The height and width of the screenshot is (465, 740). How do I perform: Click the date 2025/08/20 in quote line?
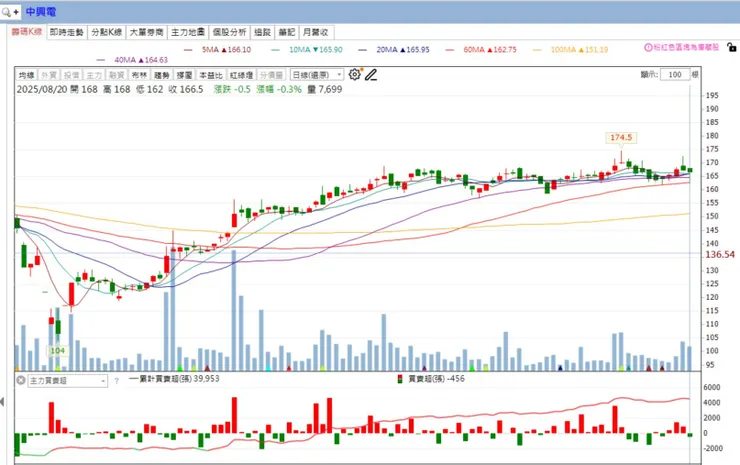[x=42, y=89]
